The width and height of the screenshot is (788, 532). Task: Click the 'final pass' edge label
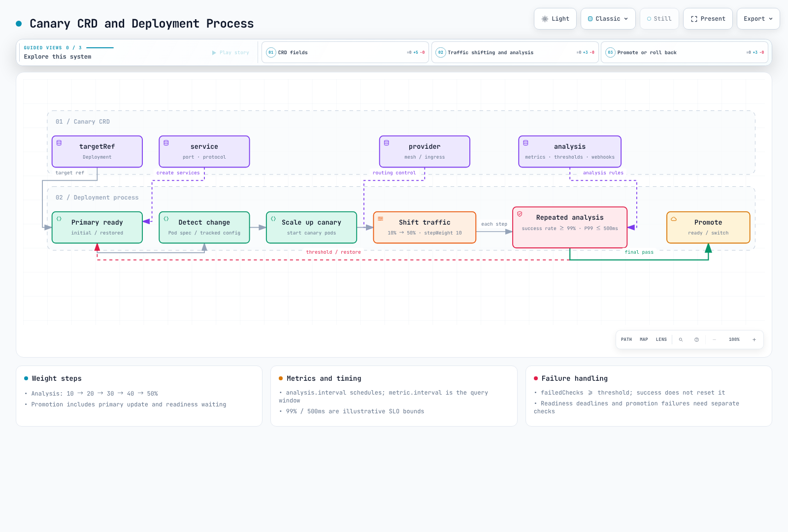(x=639, y=252)
